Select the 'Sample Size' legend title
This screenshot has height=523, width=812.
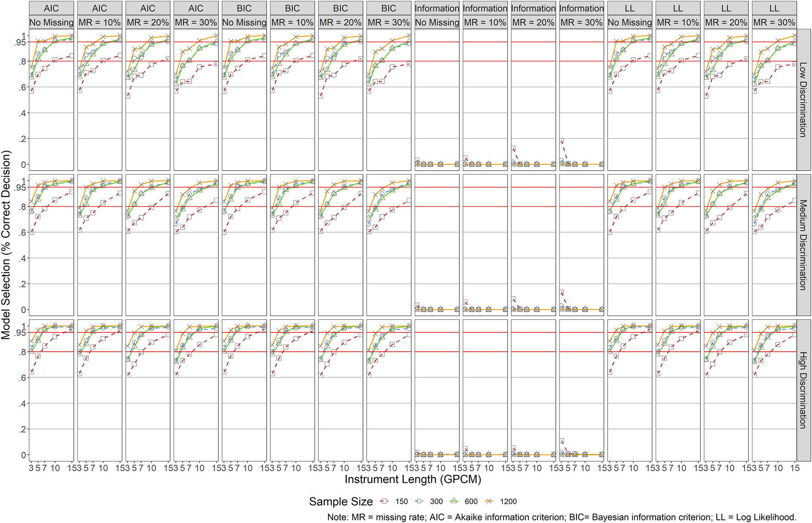click(x=340, y=501)
